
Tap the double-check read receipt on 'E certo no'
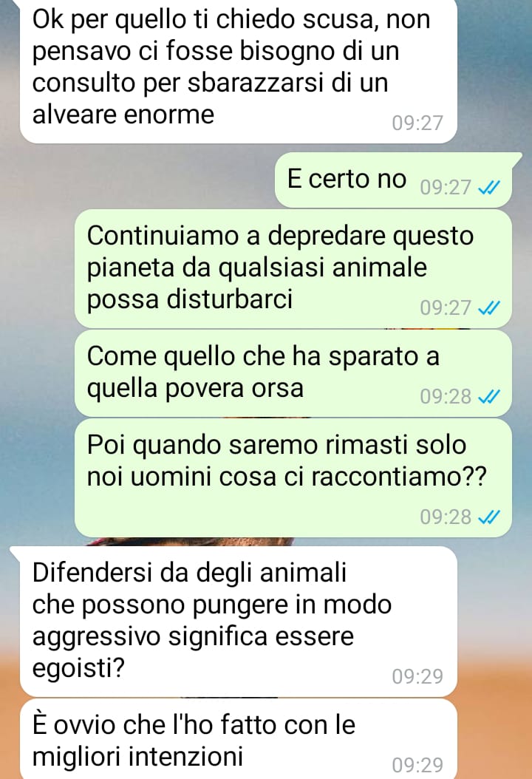coord(489,187)
